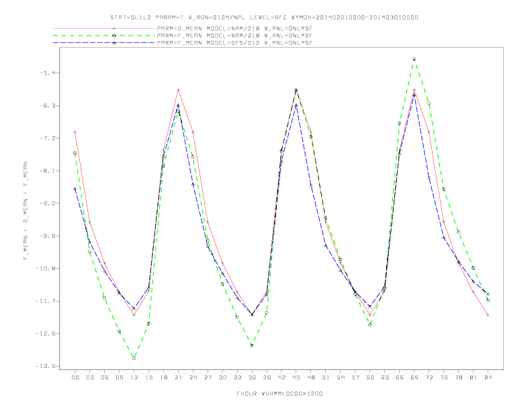Viewport: 532px width, 411px height.
Task: Click x-axis tick label 45
Action: click(x=296, y=377)
